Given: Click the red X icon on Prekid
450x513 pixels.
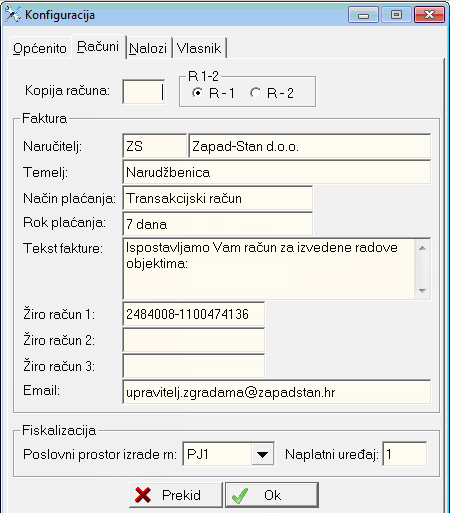Looking at the screenshot, I should pyautogui.click(x=143, y=495).
